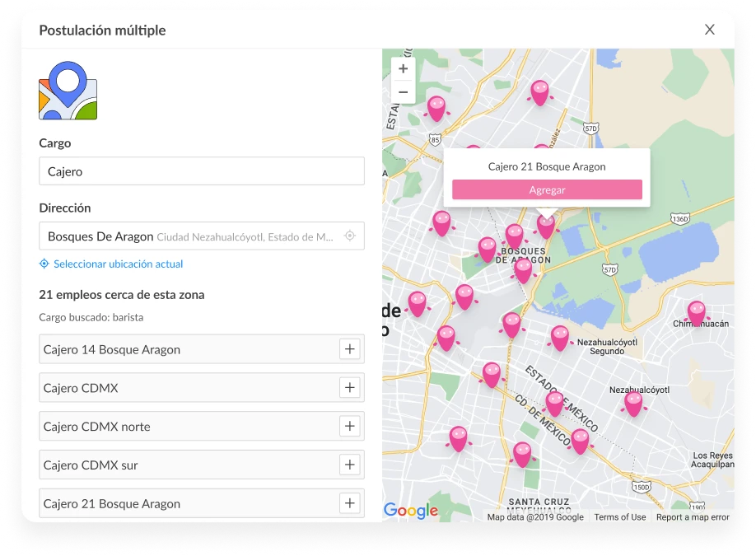Click the locate target icon inside Dirección field

click(x=350, y=236)
